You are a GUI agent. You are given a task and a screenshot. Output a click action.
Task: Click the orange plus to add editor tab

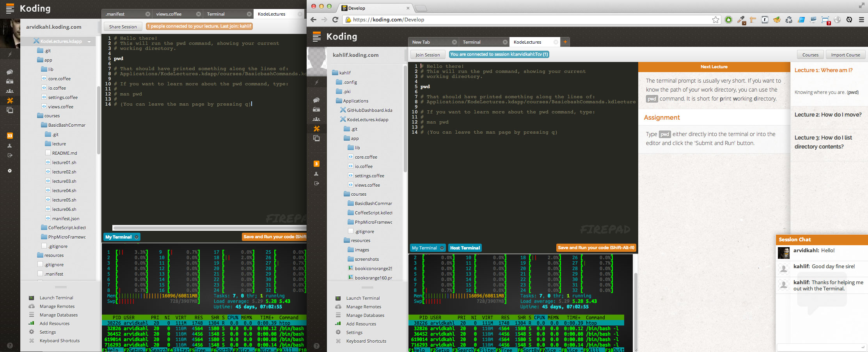click(x=565, y=42)
